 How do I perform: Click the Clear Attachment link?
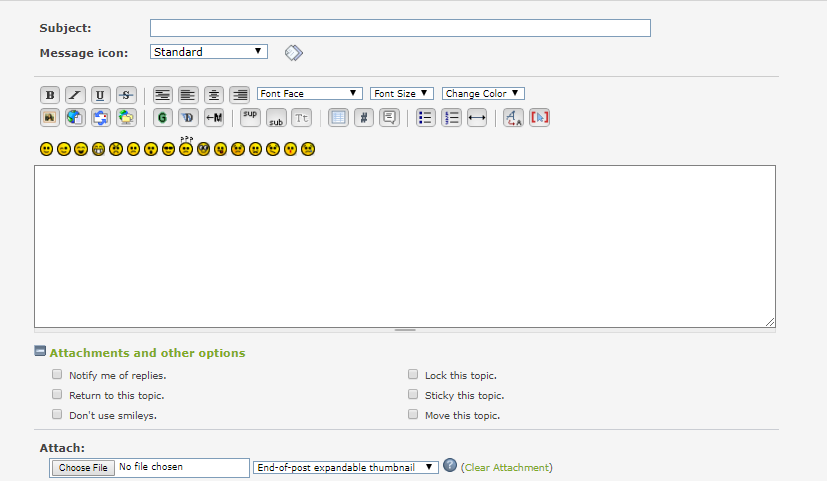[x=506, y=467]
